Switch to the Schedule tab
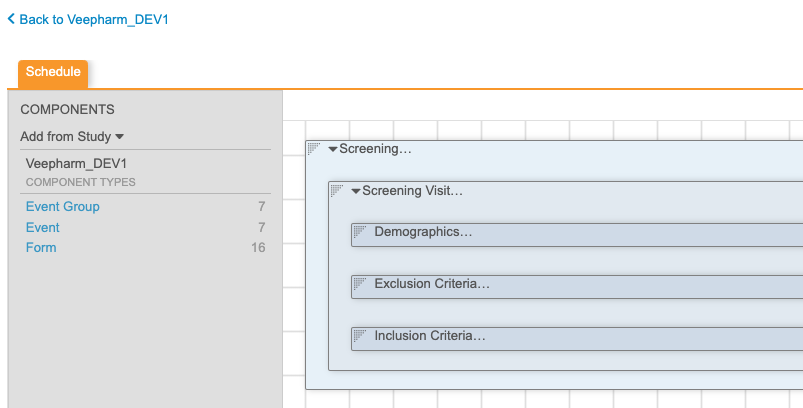Screen dimensions: 803x408 coord(53,73)
